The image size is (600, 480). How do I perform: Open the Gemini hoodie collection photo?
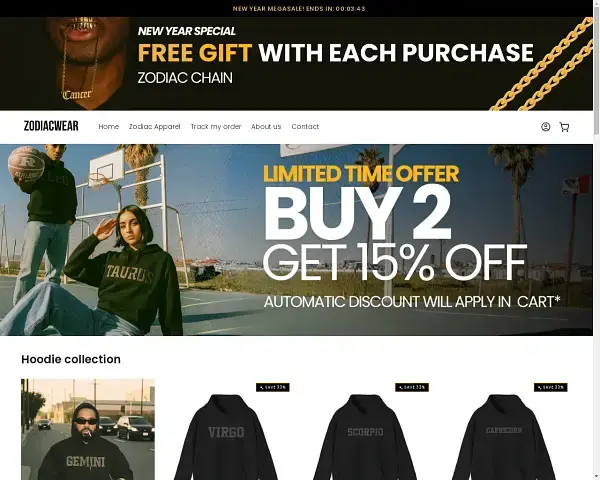pos(88,429)
